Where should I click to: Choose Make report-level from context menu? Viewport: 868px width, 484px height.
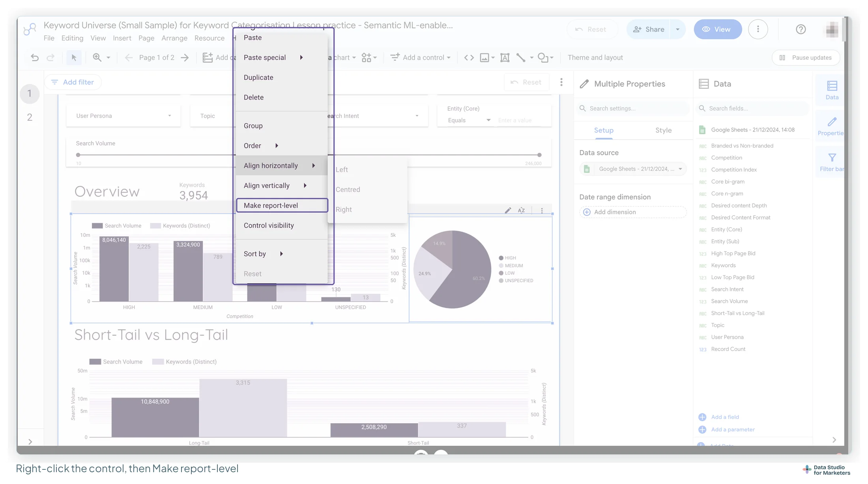(x=282, y=205)
